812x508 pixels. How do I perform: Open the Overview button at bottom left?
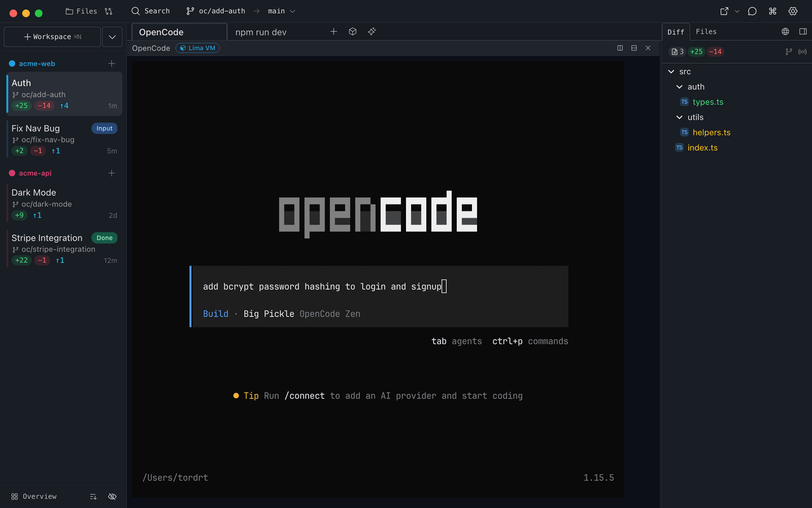point(34,497)
